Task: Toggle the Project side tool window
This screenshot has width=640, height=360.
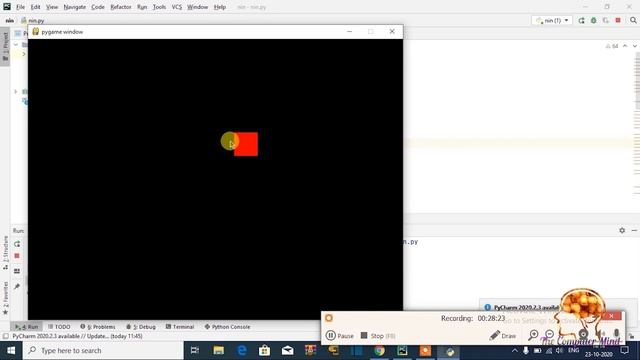Action: click(x=5, y=47)
